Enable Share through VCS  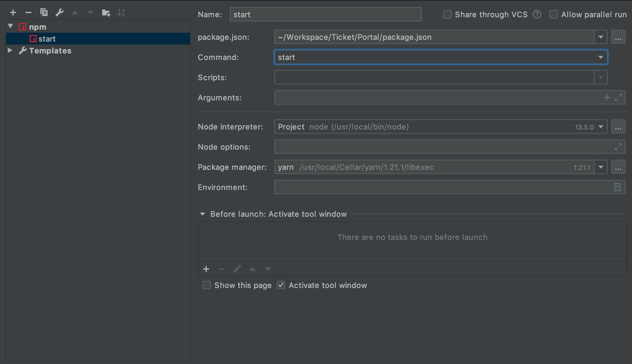tap(447, 14)
